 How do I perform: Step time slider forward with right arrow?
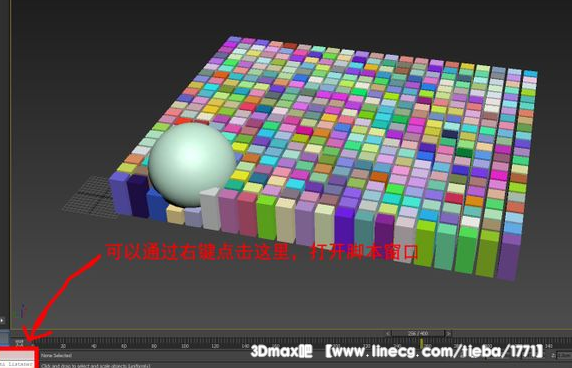(448, 333)
